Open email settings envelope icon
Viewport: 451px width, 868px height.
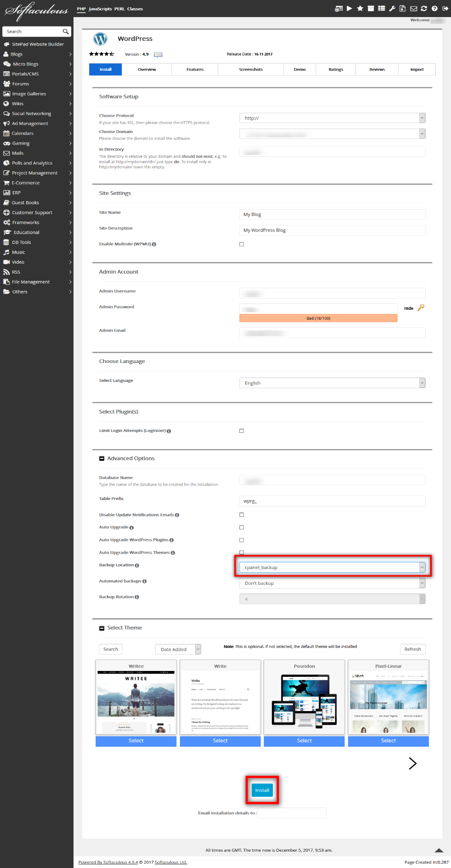point(413,9)
